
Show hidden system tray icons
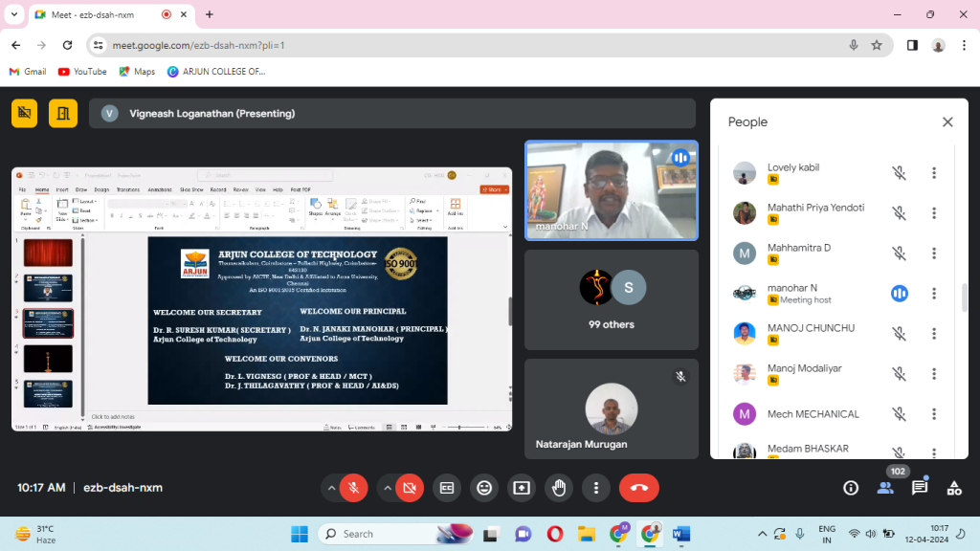point(762,534)
